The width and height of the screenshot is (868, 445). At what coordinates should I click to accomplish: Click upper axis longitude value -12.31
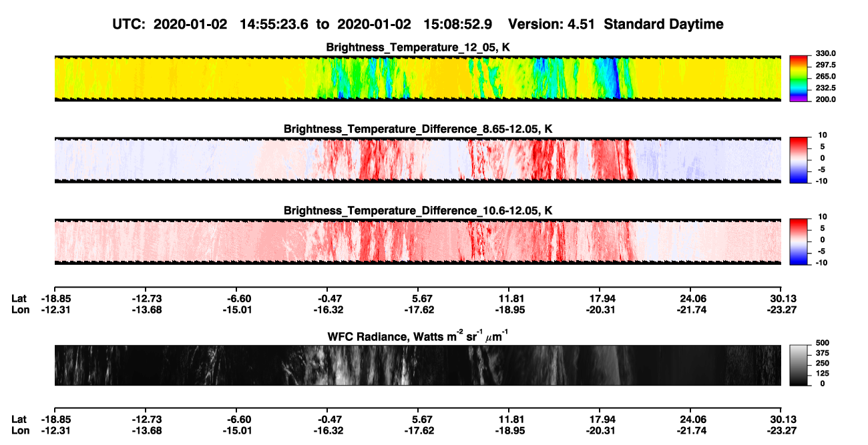click(55, 310)
